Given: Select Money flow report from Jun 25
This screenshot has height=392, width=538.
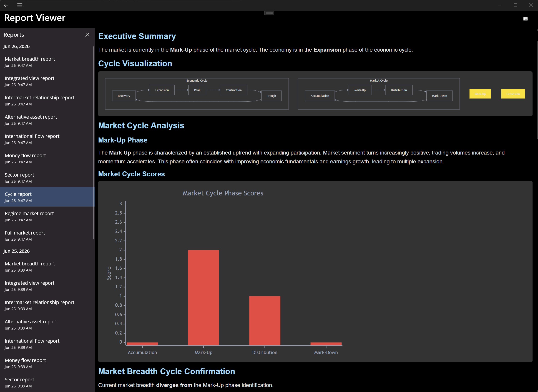Looking at the screenshot, I should (x=48, y=363).
